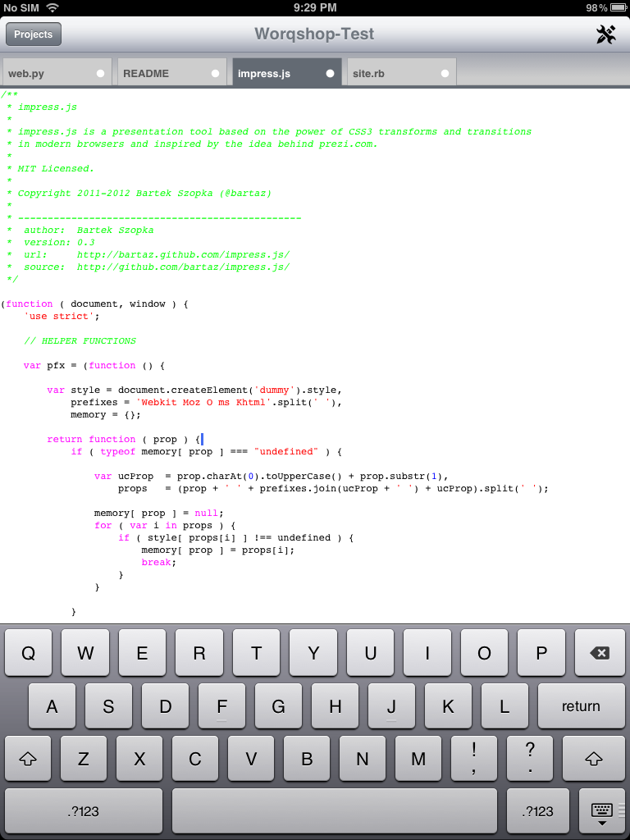Tap the V key
Viewport: 630px width, 840px height.
pyautogui.click(x=251, y=759)
